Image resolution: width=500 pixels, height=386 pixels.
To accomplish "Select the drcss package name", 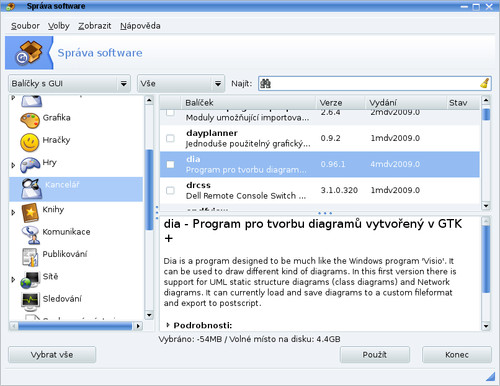I will coord(198,185).
